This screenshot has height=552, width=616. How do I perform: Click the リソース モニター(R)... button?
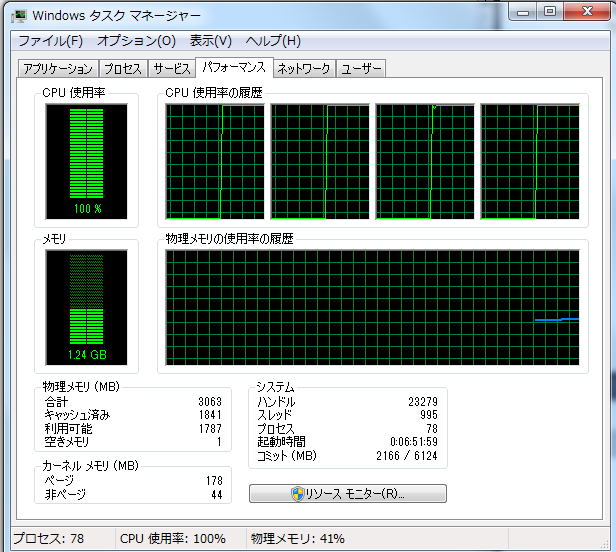[348, 493]
